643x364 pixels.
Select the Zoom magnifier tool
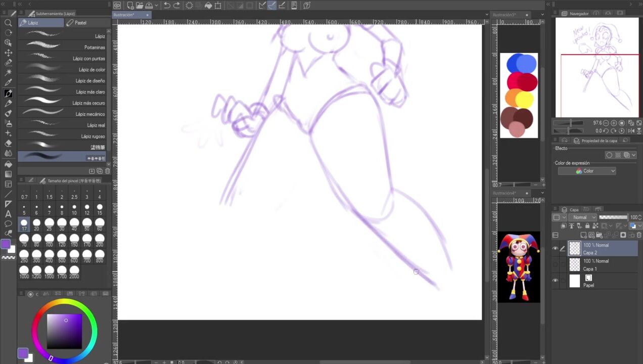point(8,23)
